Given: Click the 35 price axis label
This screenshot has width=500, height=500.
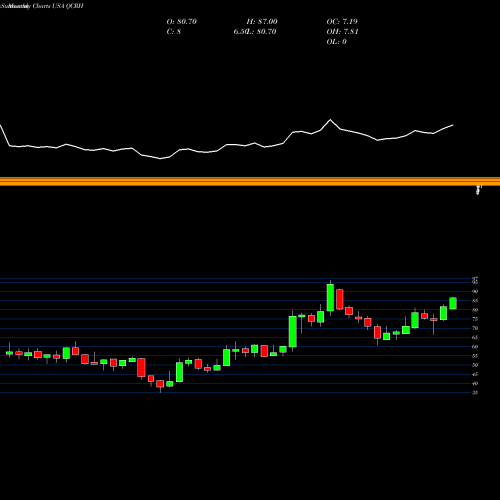Looking at the screenshot, I should [475, 393].
